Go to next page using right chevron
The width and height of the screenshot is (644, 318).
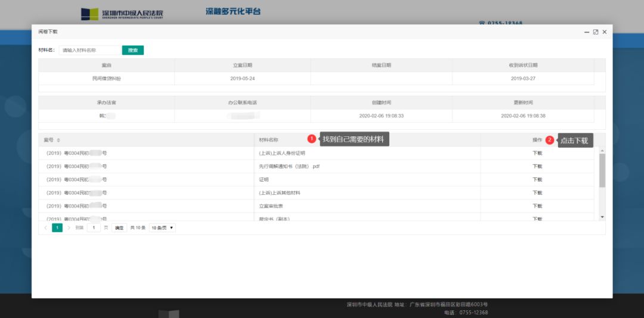click(69, 227)
